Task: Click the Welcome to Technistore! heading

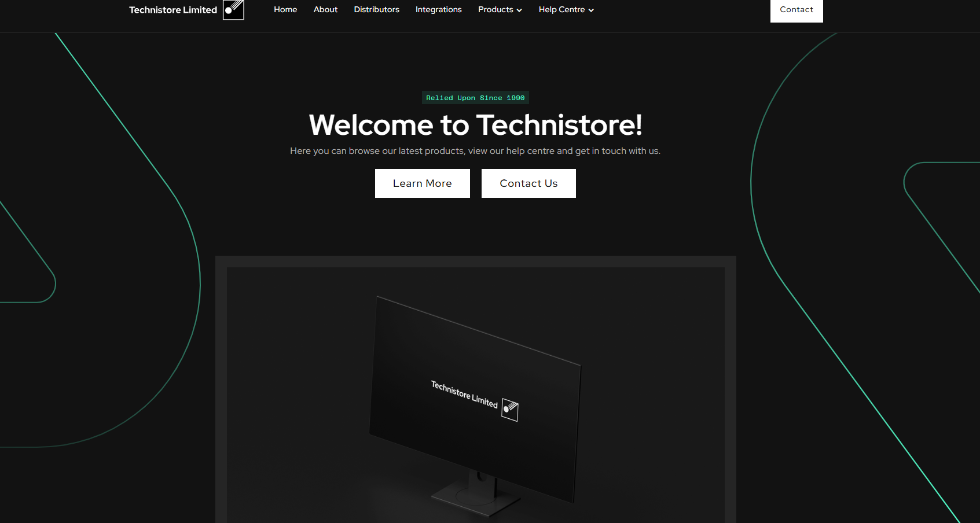Action: pos(475,125)
